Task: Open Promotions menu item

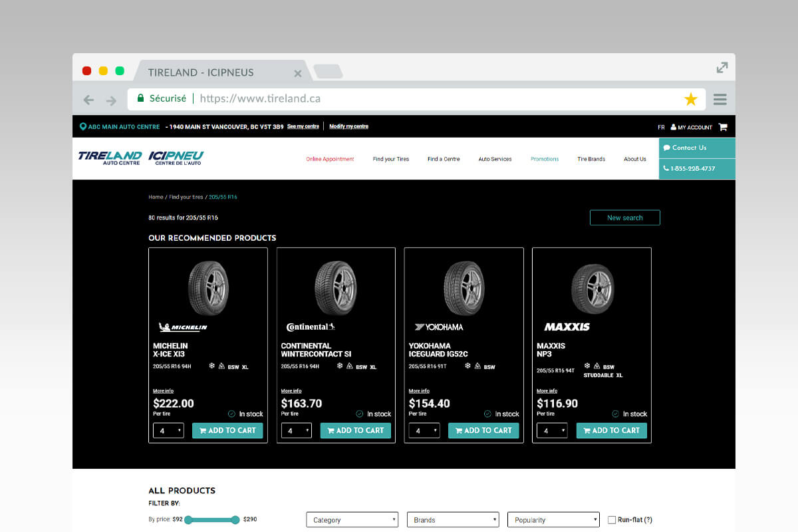Action: point(545,159)
